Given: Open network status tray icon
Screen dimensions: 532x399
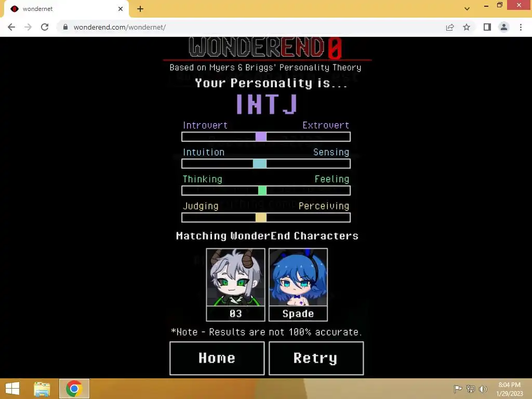Looking at the screenshot, I should [x=471, y=389].
